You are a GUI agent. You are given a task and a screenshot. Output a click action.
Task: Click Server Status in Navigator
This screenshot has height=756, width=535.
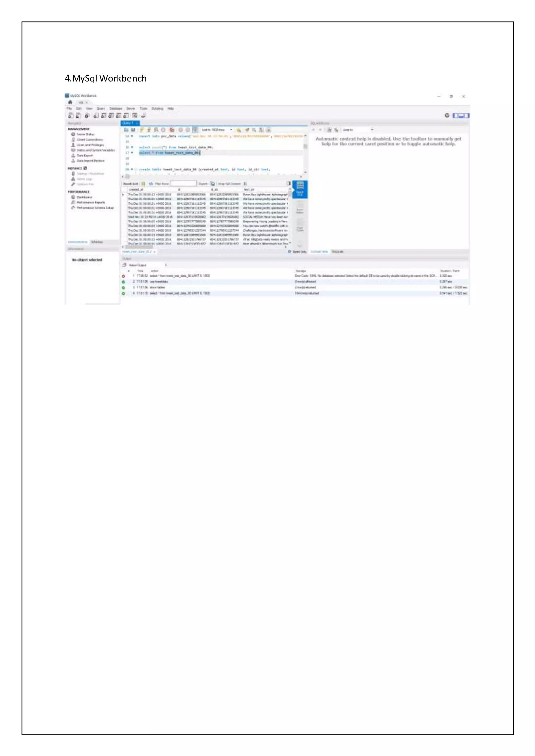pos(85,134)
